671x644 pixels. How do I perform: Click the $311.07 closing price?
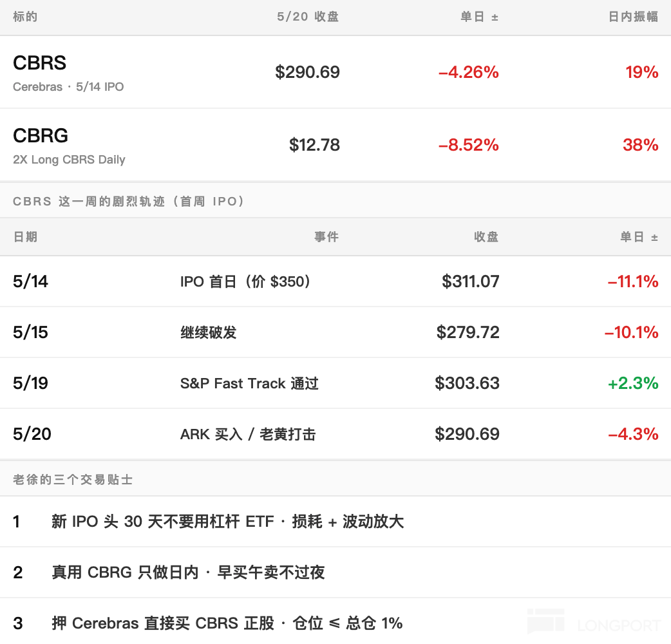pyautogui.click(x=470, y=281)
